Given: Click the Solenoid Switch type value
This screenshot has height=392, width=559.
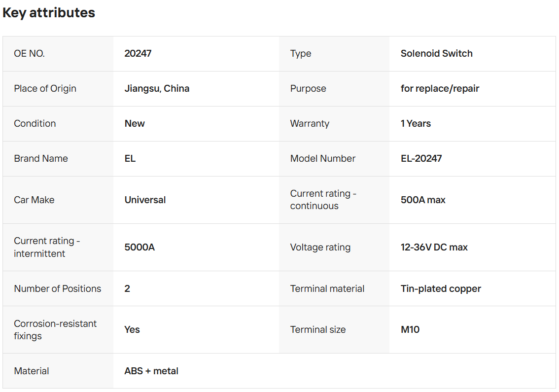Looking at the screenshot, I should tap(436, 53).
